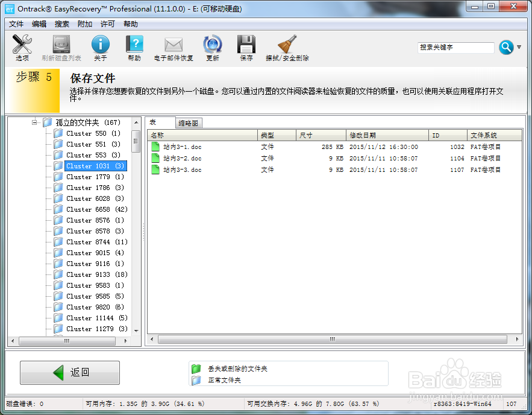The height and width of the screenshot is (415, 532).
Task: Click the file list horizontal scroll thumb
Action: pos(333,339)
